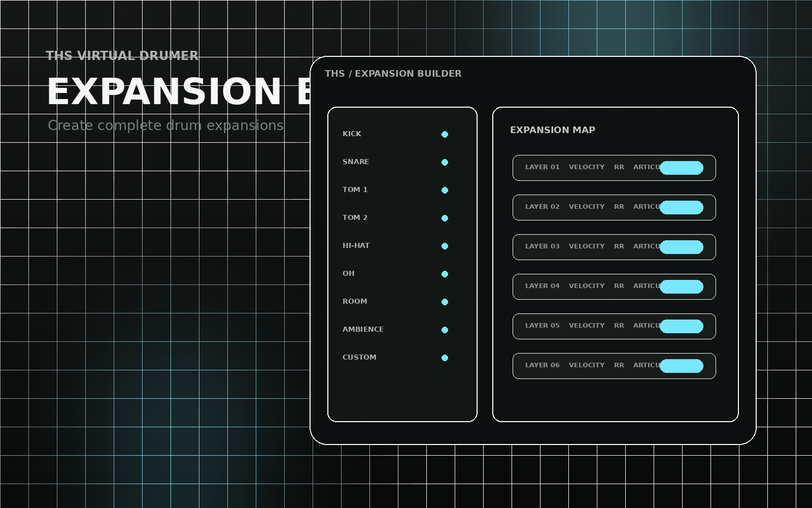
Task: Toggle the OH indicator dot
Action: pyautogui.click(x=445, y=274)
